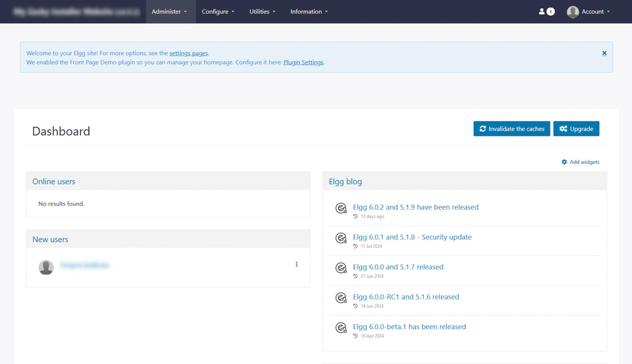Click the Upgrade button
The image size is (632, 364).
[x=576, y=128]
